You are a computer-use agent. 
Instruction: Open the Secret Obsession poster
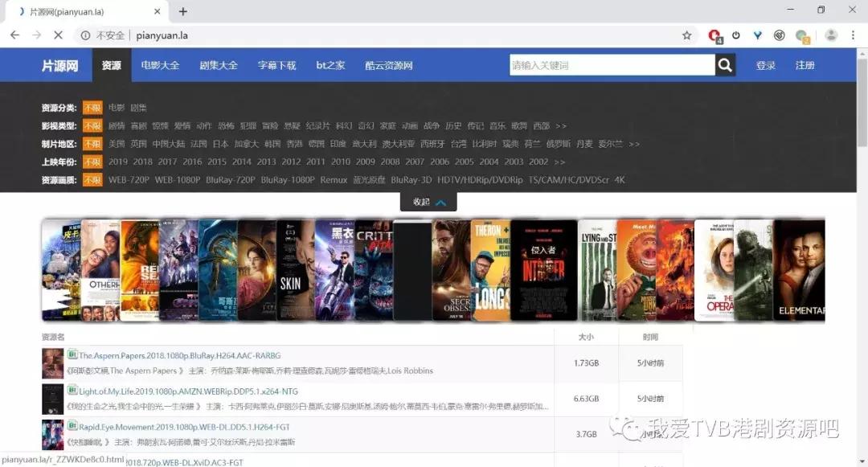(x=452, y=270)
